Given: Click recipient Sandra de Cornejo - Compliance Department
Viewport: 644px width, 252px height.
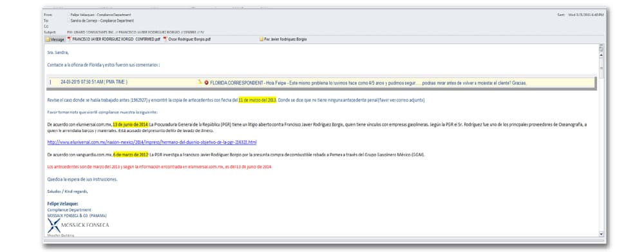Looking at the screenshot, I should pyautogui.click(x=102, y=20).
